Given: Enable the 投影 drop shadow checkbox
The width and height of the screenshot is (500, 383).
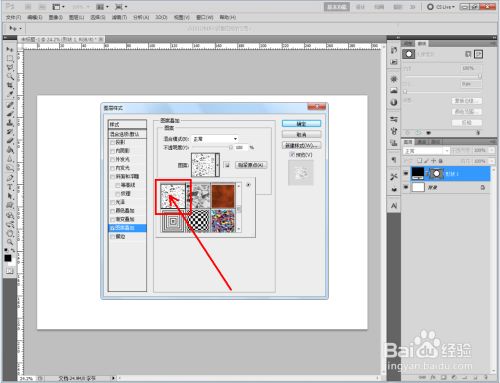Looking at the screenshot, I should 112,142.
